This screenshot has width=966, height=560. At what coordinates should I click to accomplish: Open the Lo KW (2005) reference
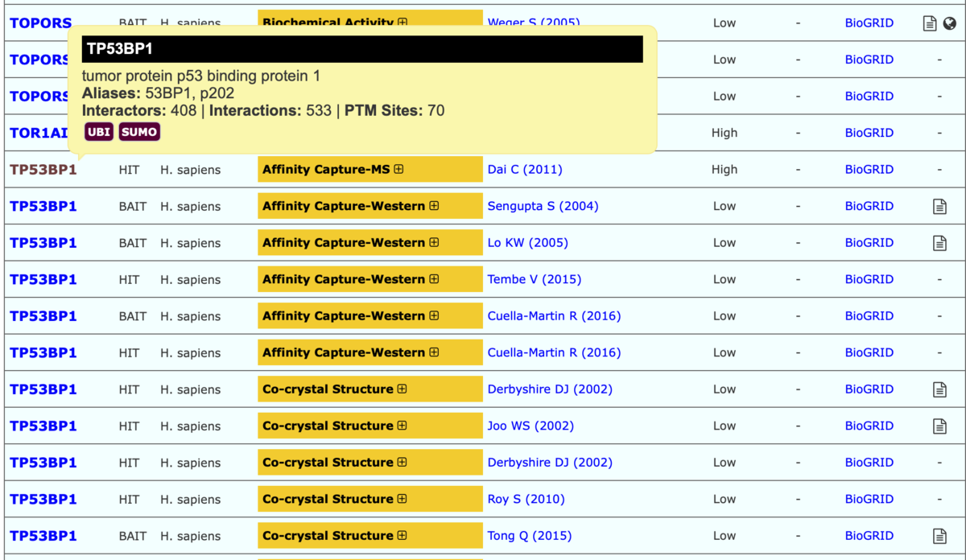tap(528, 242)
